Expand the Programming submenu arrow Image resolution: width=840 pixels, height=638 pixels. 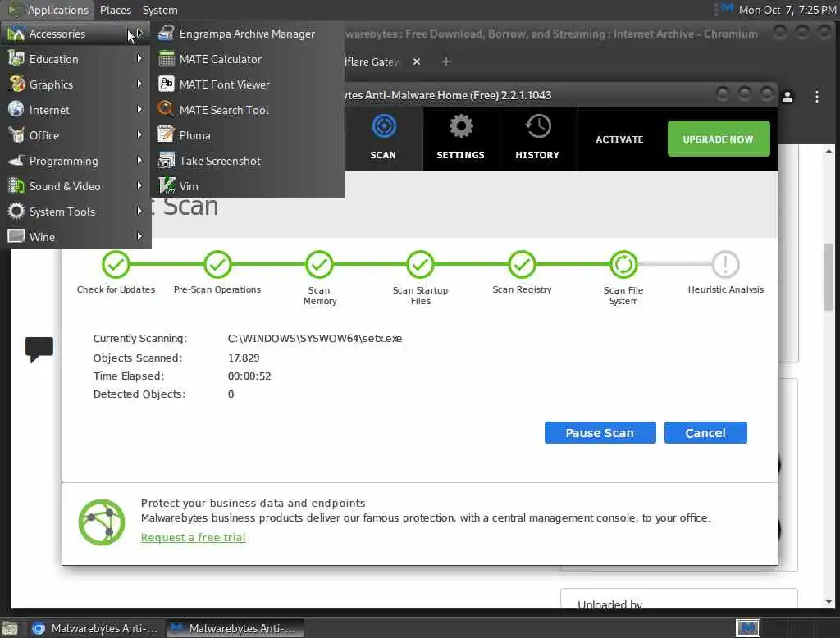click(x=139, y=160)
